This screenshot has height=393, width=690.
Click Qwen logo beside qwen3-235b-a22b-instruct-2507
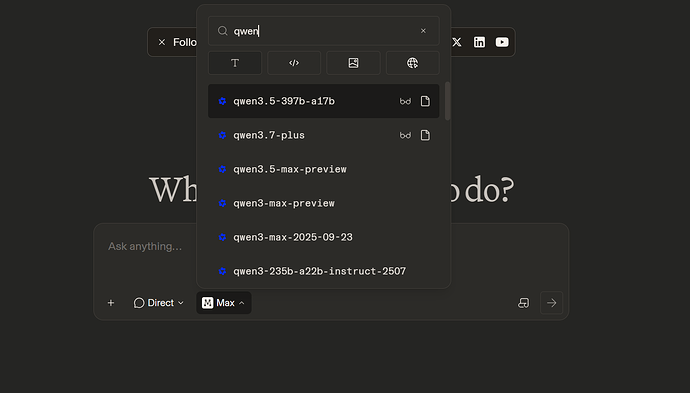tap(222, 271)
